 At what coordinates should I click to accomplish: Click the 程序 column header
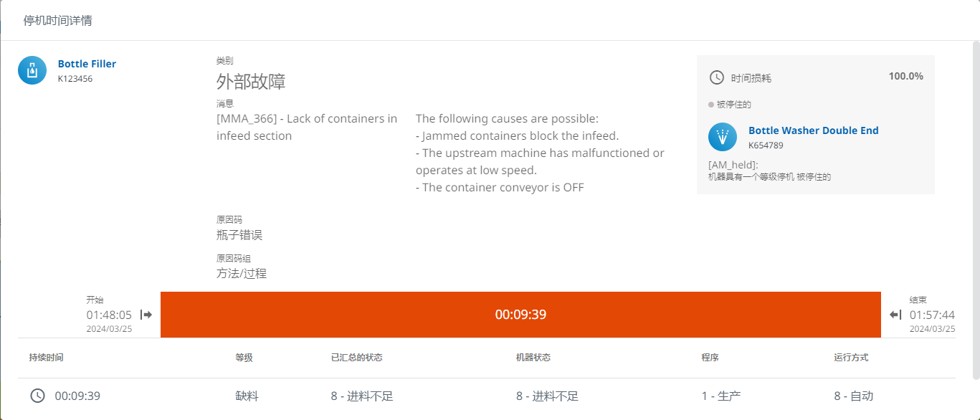[x=710, y=358]
